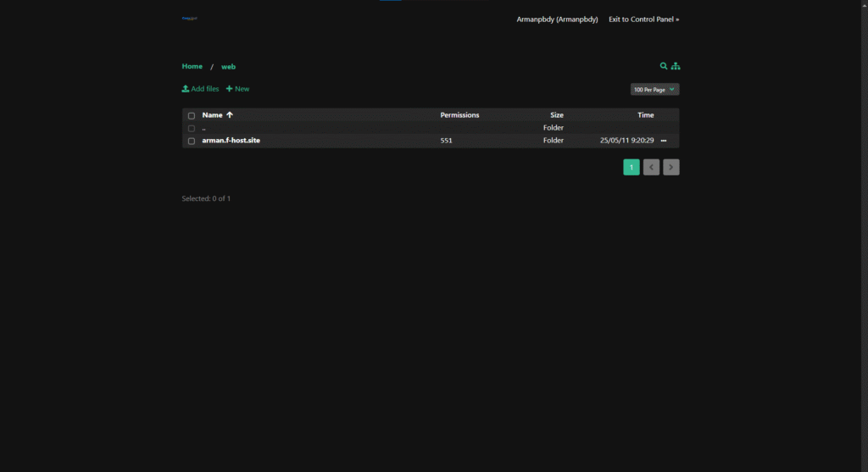Tick the checkbox for parent '..' row
The height and width of the screenshot is (472, 868).
pyautogui.click(x=192, y=128)
